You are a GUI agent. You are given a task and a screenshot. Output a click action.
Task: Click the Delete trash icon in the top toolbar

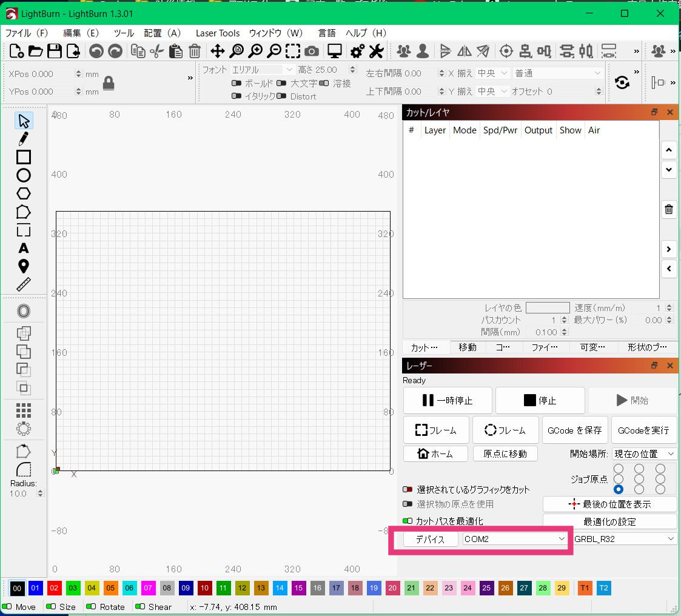(x=195, y=51)
